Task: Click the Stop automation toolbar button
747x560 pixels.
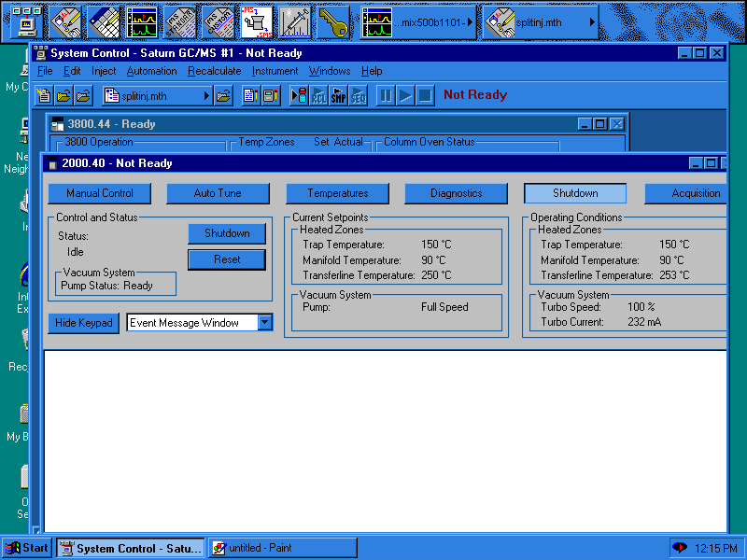Action: (425, 96)
